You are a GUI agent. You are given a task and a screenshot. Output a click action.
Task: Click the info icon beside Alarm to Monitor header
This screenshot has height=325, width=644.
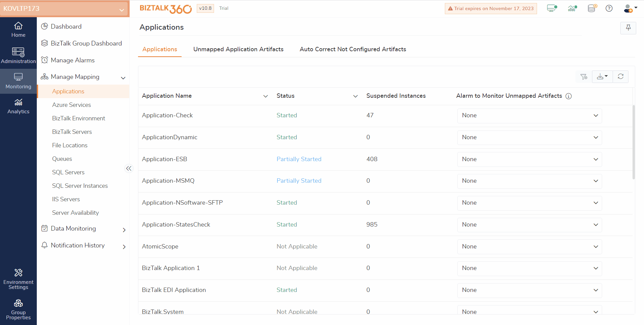coord(568,96)
